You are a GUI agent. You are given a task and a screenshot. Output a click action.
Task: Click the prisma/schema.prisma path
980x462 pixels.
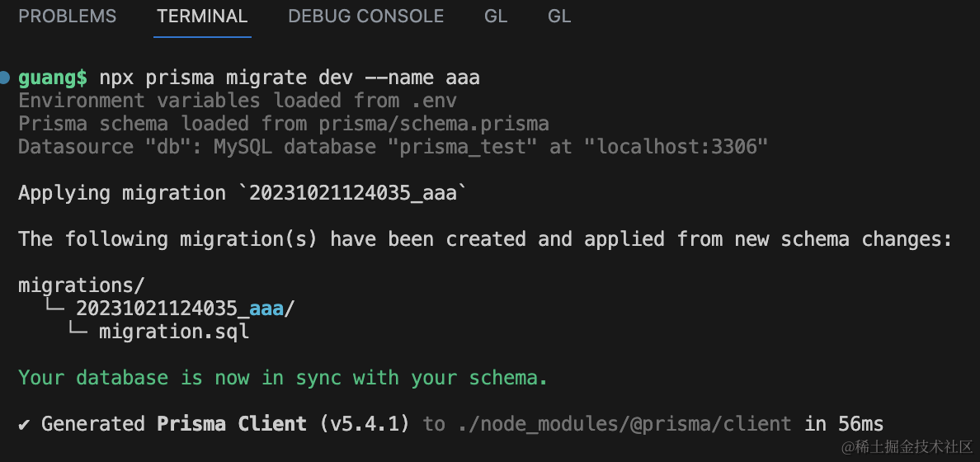pyautogui.click(x=434, y=124)
